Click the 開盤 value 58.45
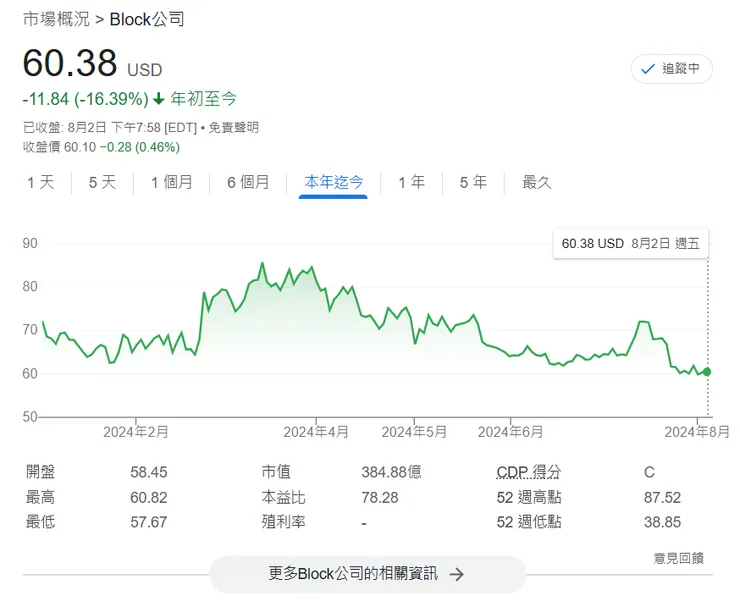Viewport: 740px width, 601px height. coord(149,472)
